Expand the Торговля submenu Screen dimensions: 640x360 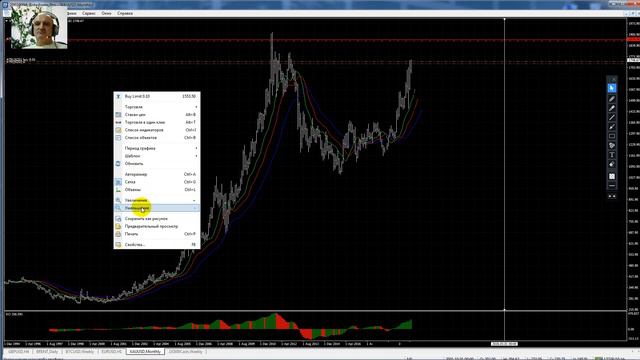(x=157, y=107)
